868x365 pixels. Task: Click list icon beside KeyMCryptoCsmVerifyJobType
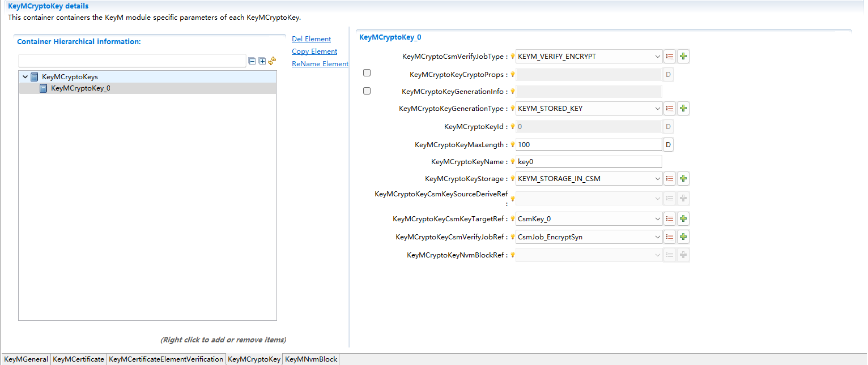(x=670, y=57)
